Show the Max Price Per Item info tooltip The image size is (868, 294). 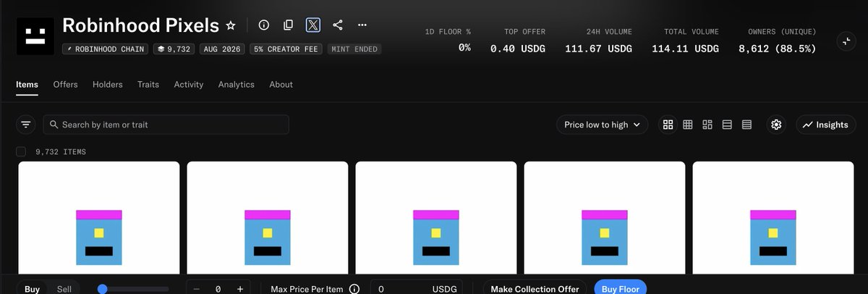pyautogui.click(x=354, y=289)
